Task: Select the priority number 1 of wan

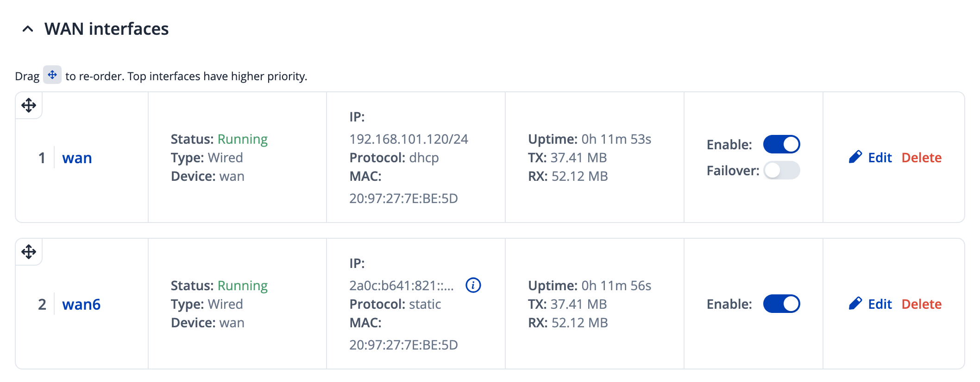Action: tap(42, 158)
